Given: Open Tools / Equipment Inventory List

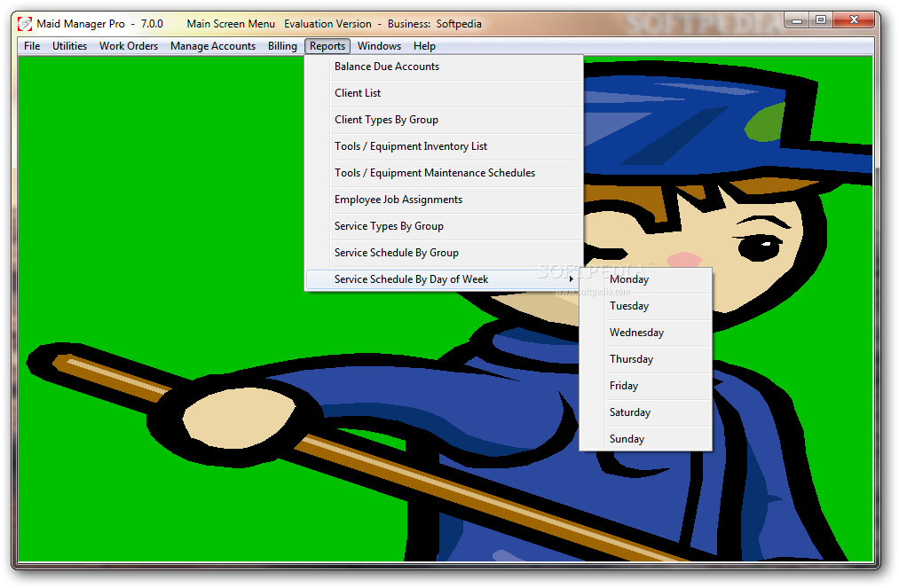Looking at the screenshot, I should pos(445,146).
